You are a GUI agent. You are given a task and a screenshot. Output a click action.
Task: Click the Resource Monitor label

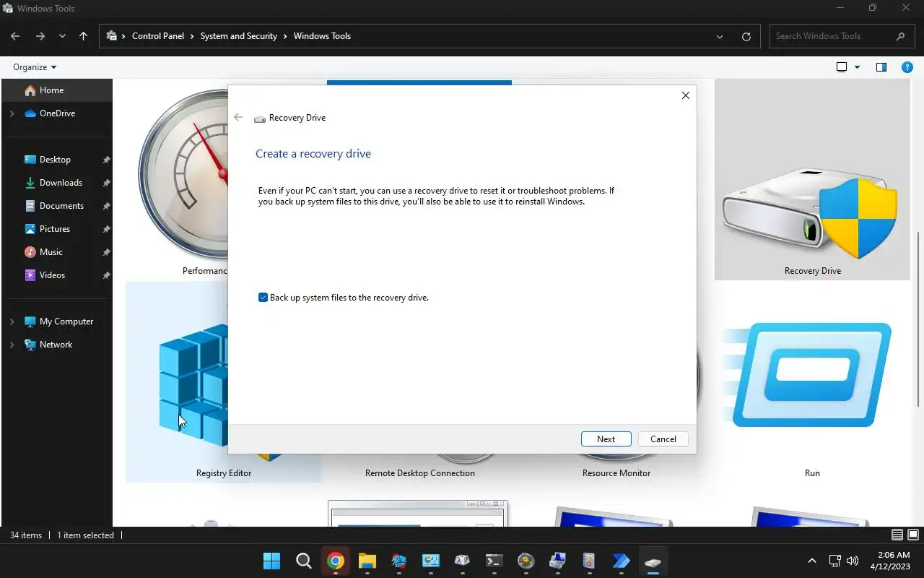616,473
